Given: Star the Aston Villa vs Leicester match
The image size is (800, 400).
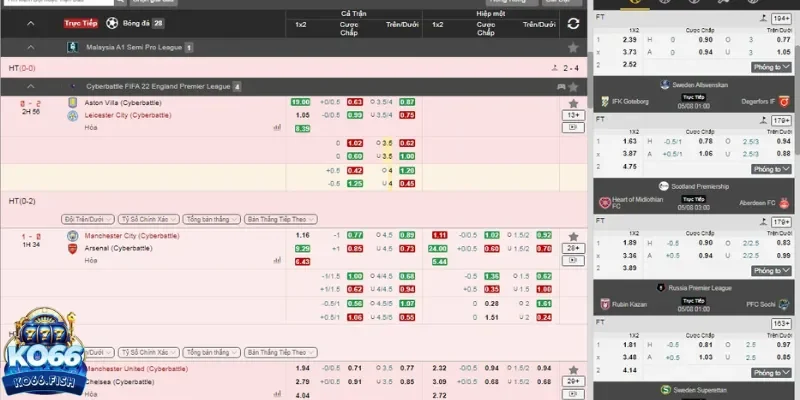Looking at the screenshot, I should pyautogui.click(x=573, y=102).
